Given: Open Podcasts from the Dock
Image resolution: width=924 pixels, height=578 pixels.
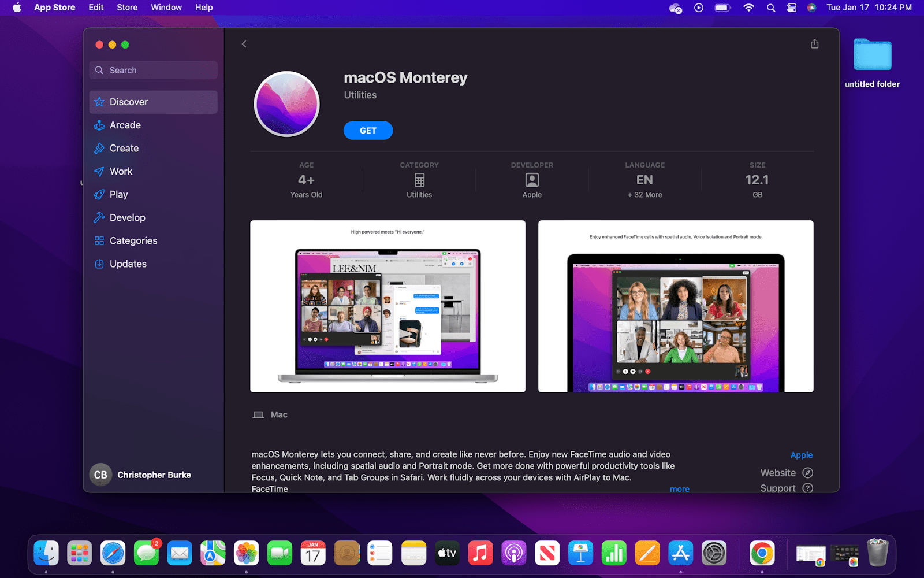Looking at the screenshot, I should [x=514, y=554].
